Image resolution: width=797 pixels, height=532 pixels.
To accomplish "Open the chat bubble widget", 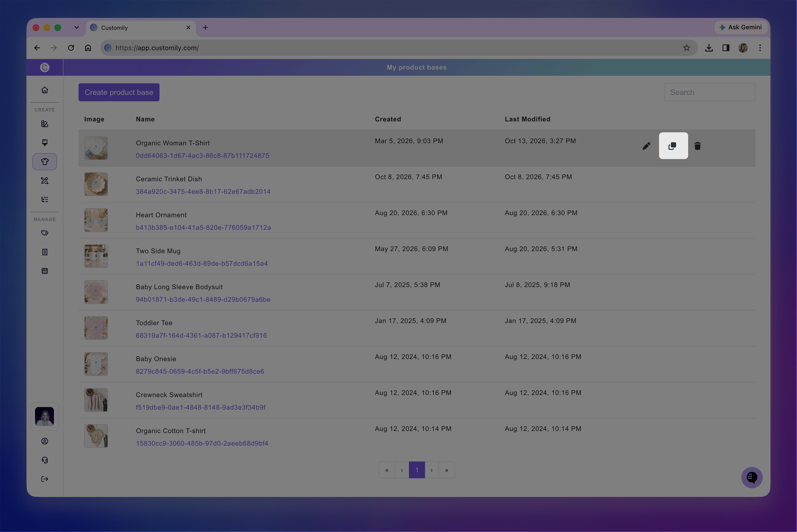I will coord(752,477).
